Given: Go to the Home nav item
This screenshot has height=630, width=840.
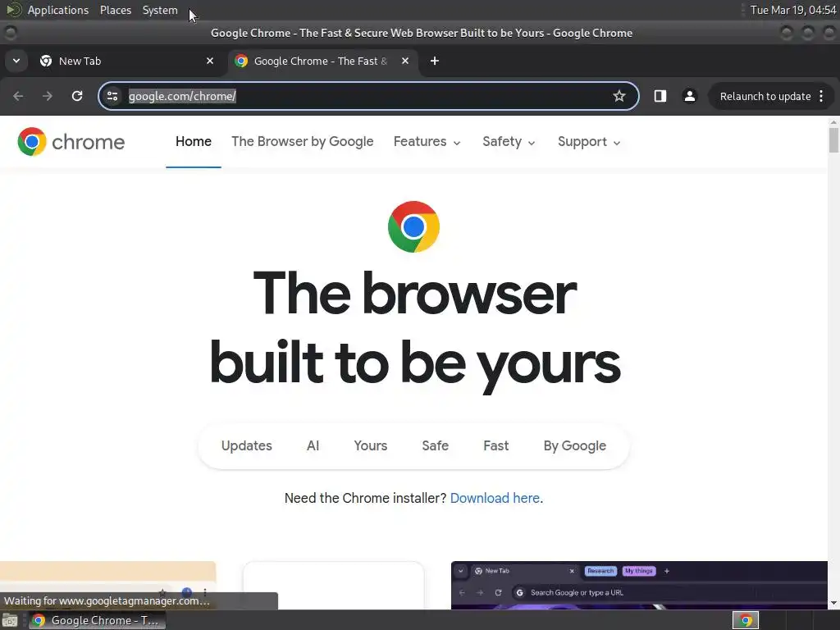Looking at the screenshot, I should (x=194, y=141).
